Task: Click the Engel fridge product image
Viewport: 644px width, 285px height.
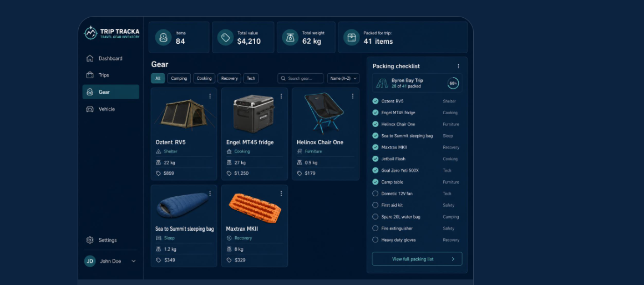Action: click(x=254, y=113)
